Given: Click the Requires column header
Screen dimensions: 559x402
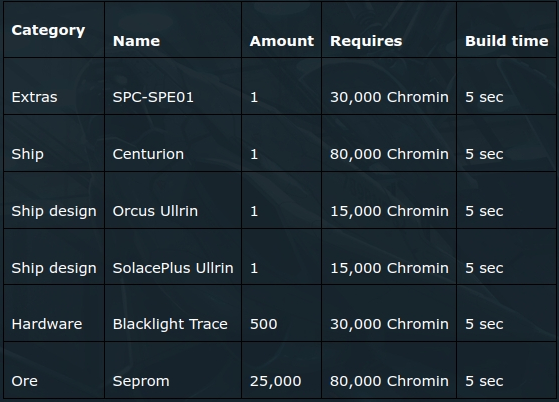Looking at the screenshot, I should [x=366, y=41].
